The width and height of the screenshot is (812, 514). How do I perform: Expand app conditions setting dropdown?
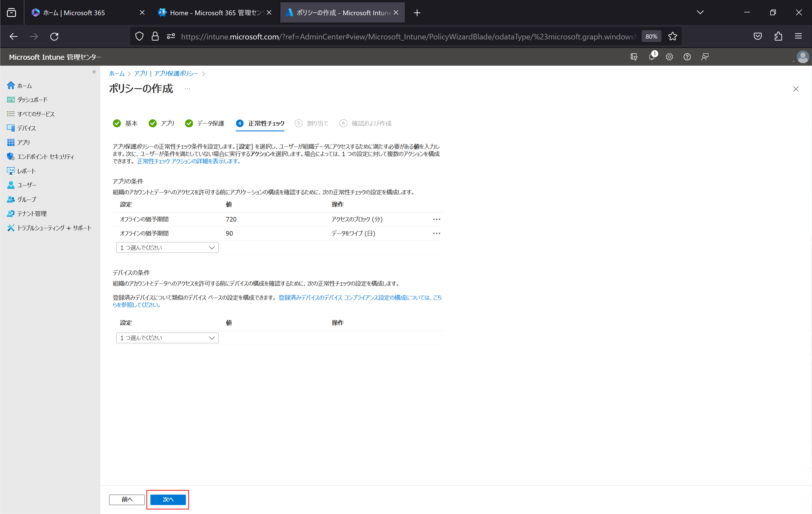[167, 248]
